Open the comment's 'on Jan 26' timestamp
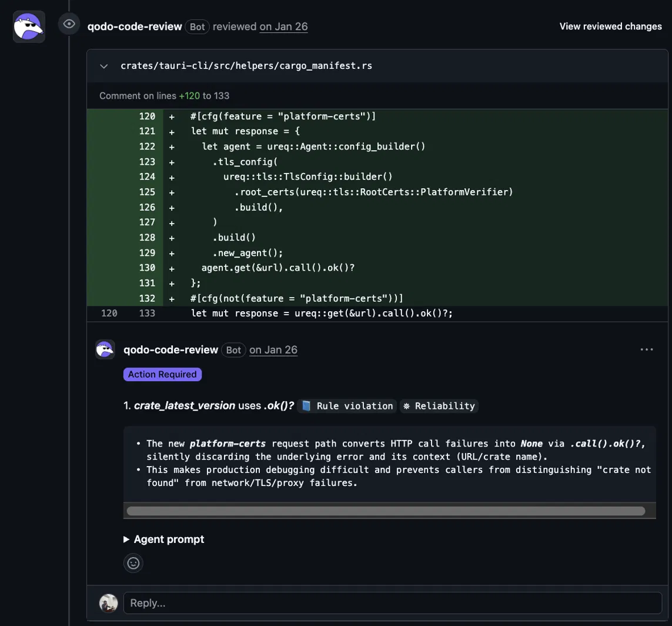The width and height of the screenshot is (672, 626). (273, 350)
